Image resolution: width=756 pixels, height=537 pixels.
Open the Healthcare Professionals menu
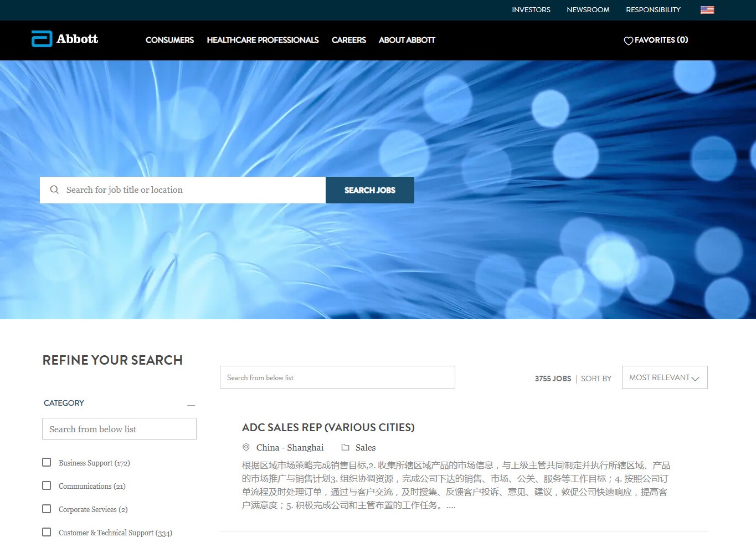263,40
